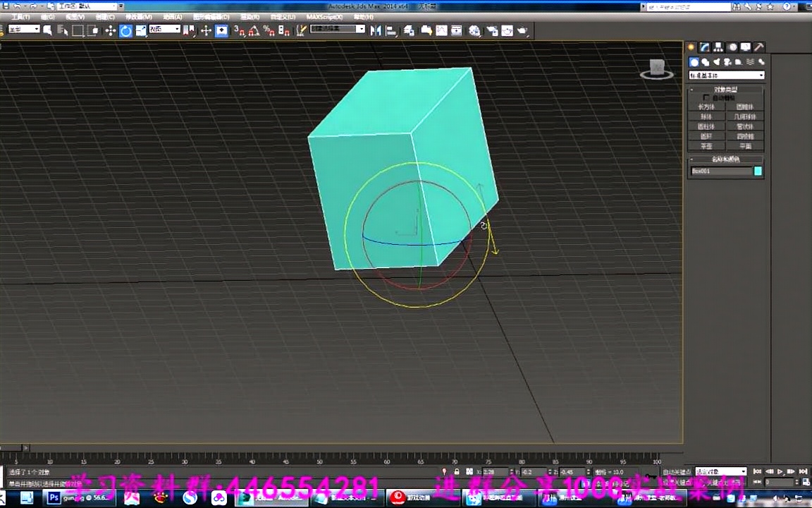
Task: Choose Rectangular Selection Region tool
Action: coord(78,31)
